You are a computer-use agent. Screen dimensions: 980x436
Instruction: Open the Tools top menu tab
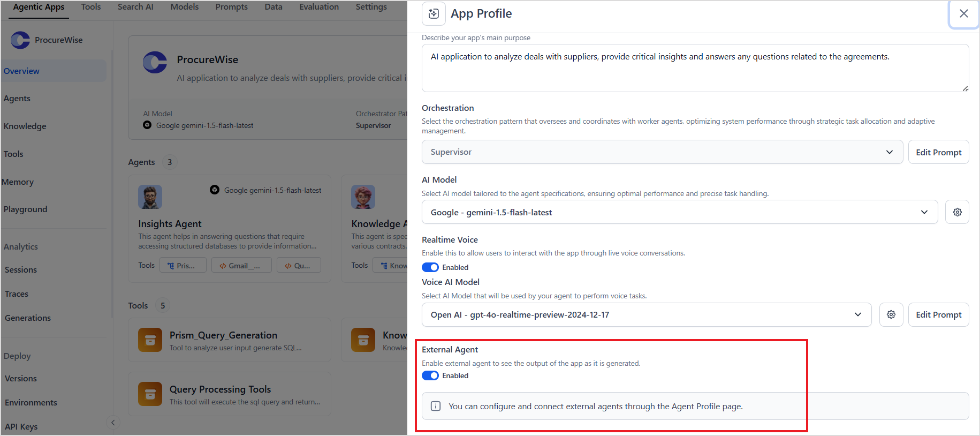[91, 7]
